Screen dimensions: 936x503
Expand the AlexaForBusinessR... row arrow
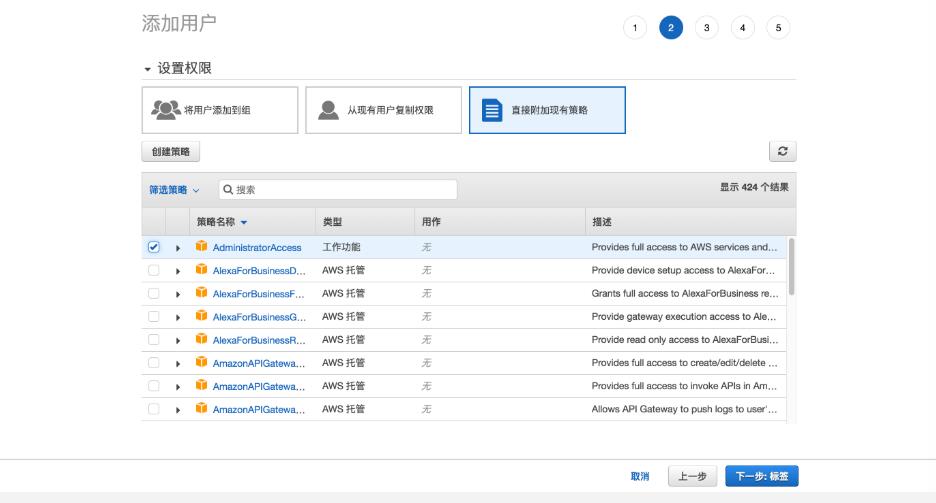178,341
